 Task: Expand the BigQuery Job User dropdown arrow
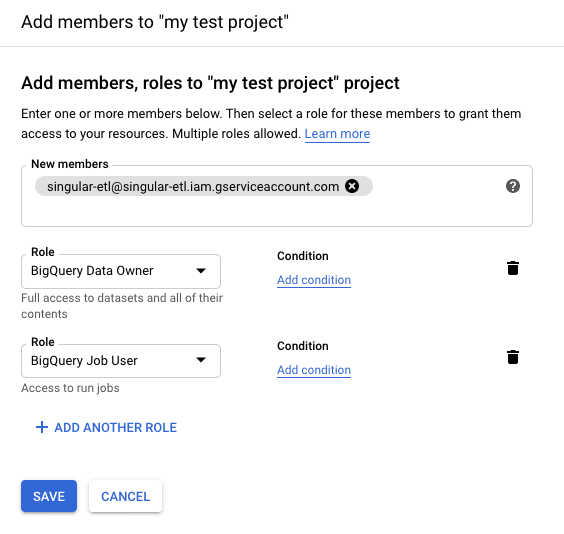[201, 360]
